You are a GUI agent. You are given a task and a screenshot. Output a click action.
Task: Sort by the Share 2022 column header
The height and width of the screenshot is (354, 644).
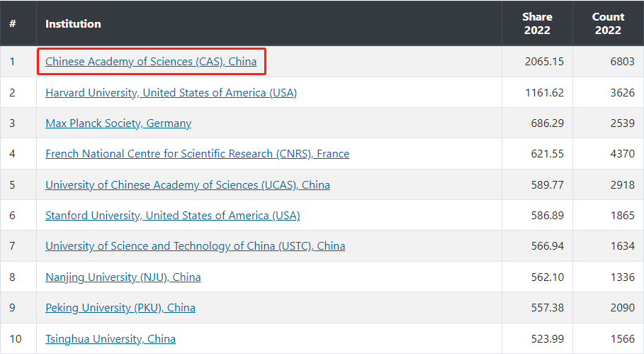(537, 23)
